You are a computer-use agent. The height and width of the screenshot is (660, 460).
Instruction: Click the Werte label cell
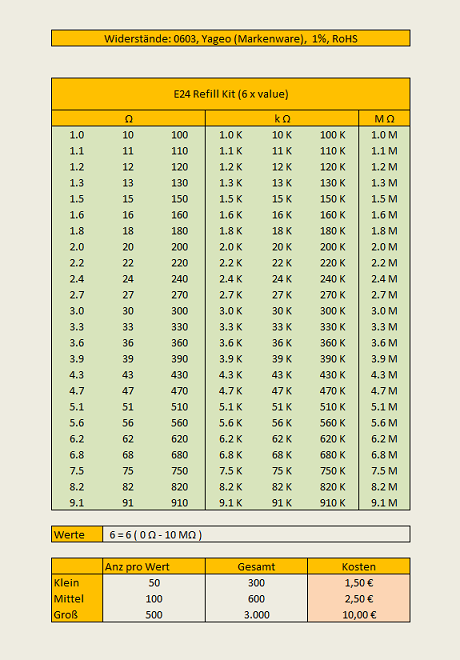pyautogui.click(x=77, y=534)
